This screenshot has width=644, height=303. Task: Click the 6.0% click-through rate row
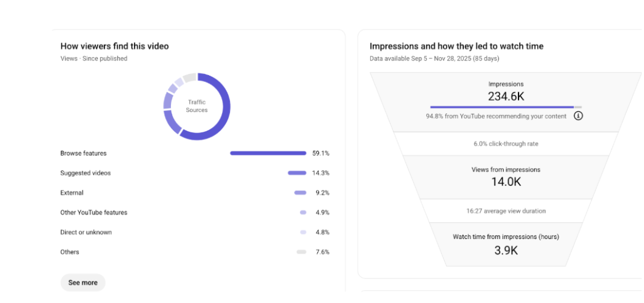(x=506, y=143)
